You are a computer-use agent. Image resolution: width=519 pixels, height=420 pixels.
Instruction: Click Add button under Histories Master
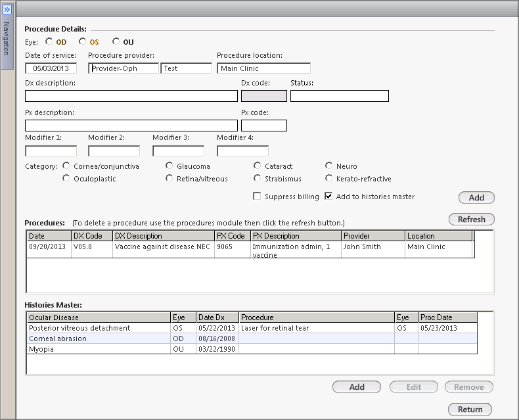click(x=357, y=387)
